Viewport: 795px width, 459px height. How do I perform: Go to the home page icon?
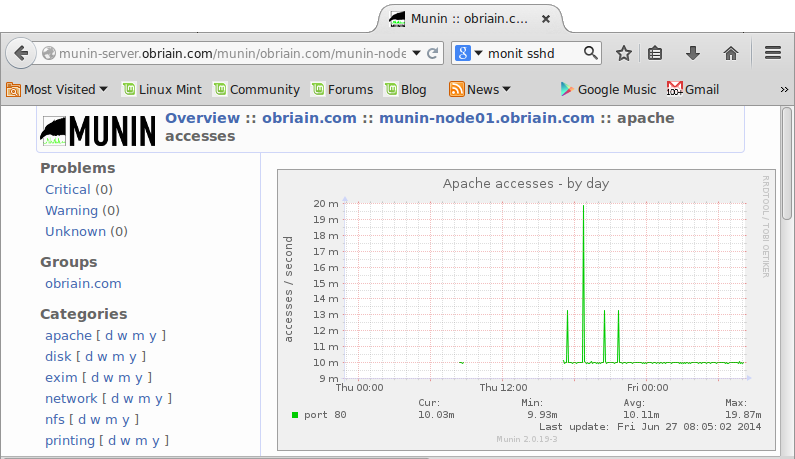[731, 53]
